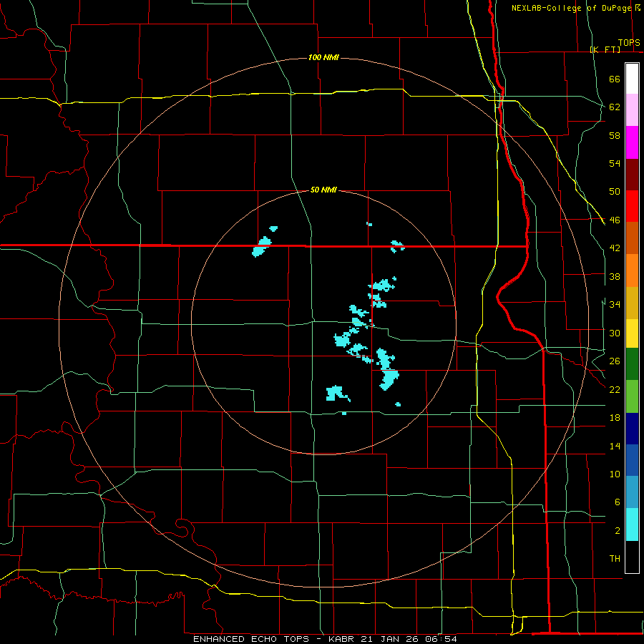Click the 2 value on the legend scale
The width and height of the screenshot is (644, 644).
(617, 531)
